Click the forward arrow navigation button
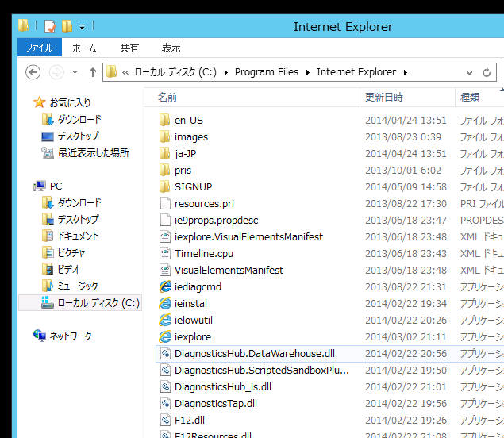 (56, 72)
